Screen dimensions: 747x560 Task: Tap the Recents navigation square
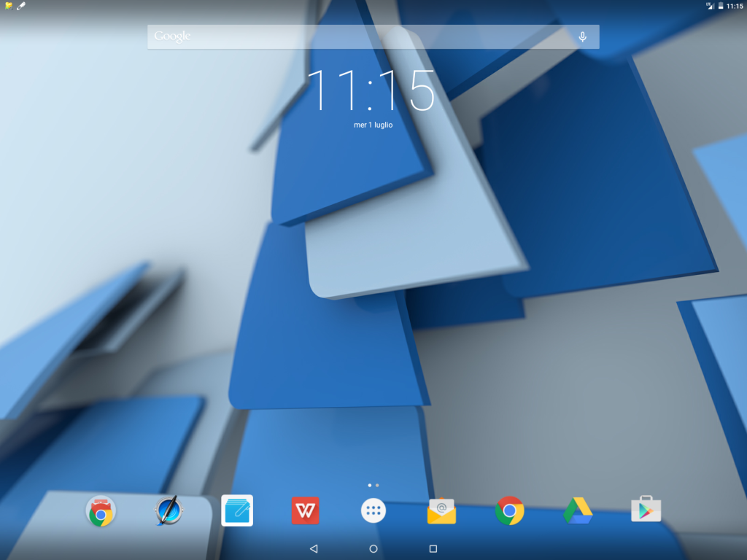(433, 548)
